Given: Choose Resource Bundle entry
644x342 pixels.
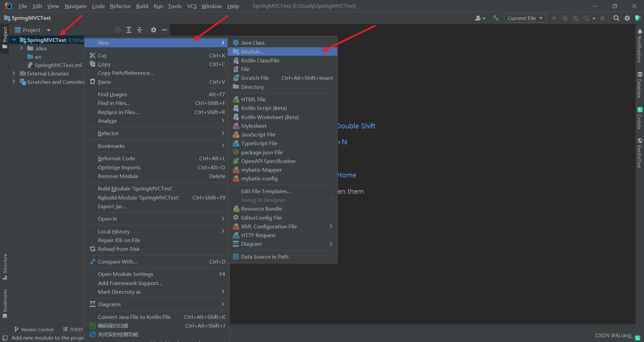Looking at the screenshot, I should click(x=282, y=209).
